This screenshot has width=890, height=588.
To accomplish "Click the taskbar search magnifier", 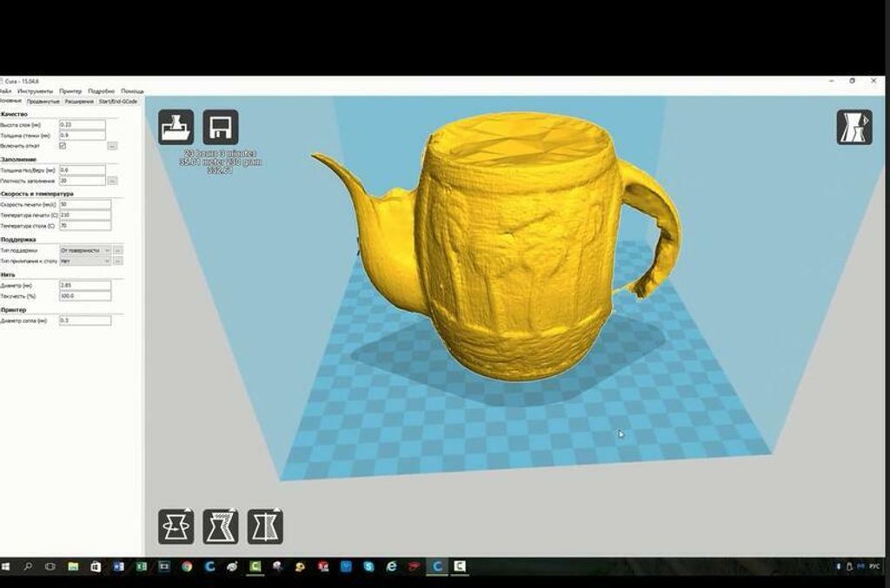I will pyautogui.click(x=27, y=566).
